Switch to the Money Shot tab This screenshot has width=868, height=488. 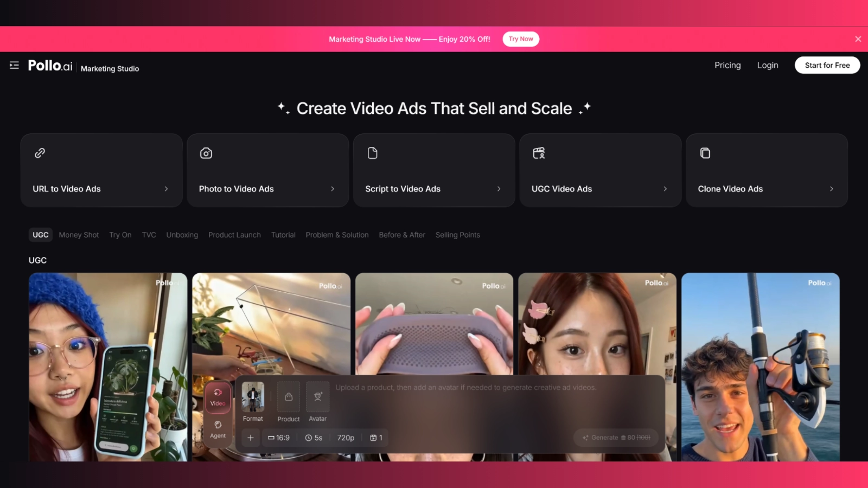pyautogui.click(x=79, y=235)
